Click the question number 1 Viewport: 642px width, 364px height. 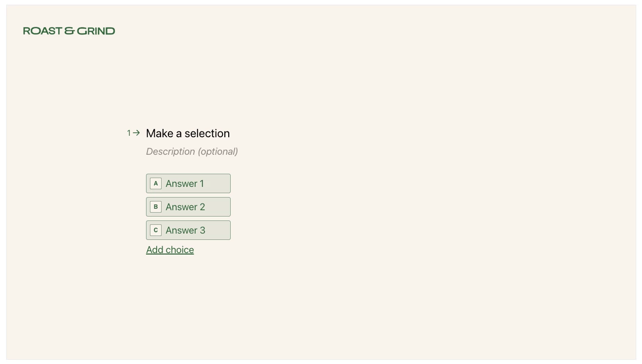coord(129,133)
